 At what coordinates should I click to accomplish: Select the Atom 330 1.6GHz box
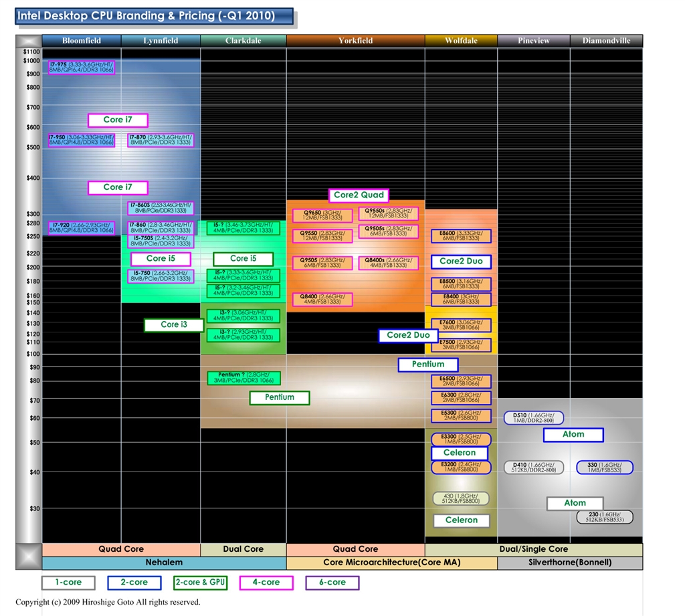[x=605, y=468]
